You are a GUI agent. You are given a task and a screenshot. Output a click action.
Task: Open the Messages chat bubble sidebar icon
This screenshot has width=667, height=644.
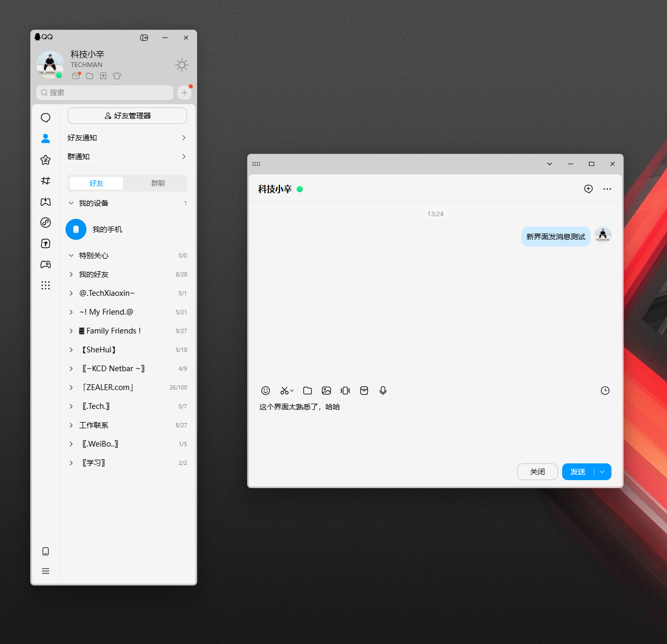coord(46,118)
